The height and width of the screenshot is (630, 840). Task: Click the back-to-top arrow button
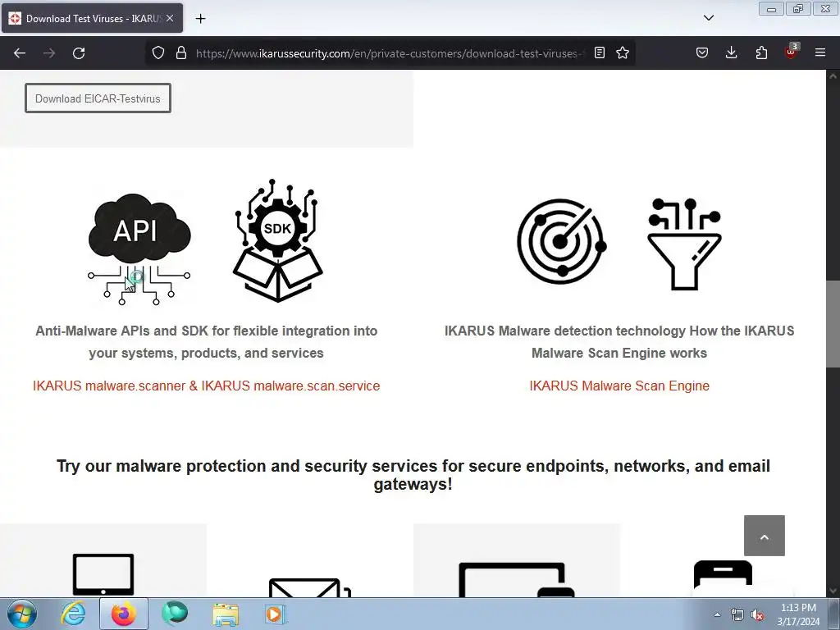765,536
